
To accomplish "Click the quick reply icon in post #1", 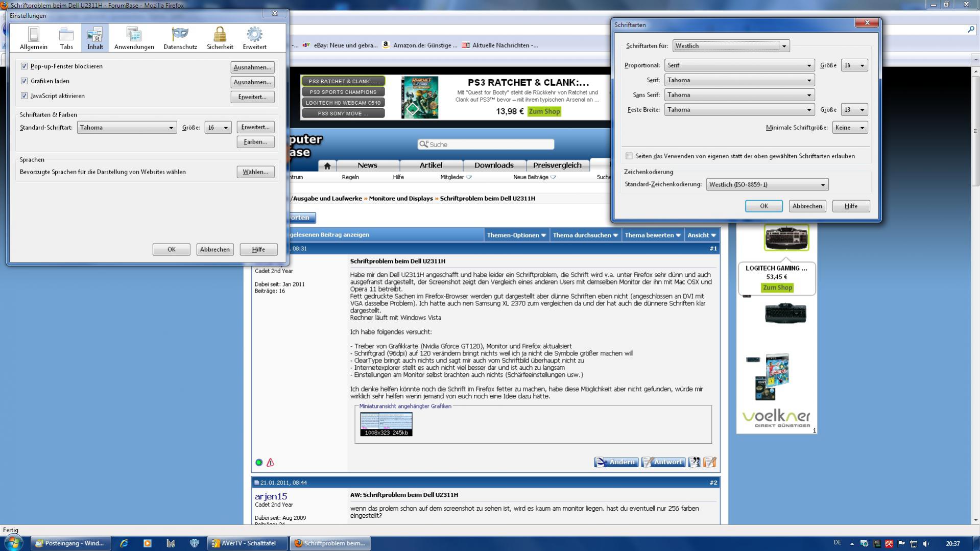I will (x=710, y=462).
